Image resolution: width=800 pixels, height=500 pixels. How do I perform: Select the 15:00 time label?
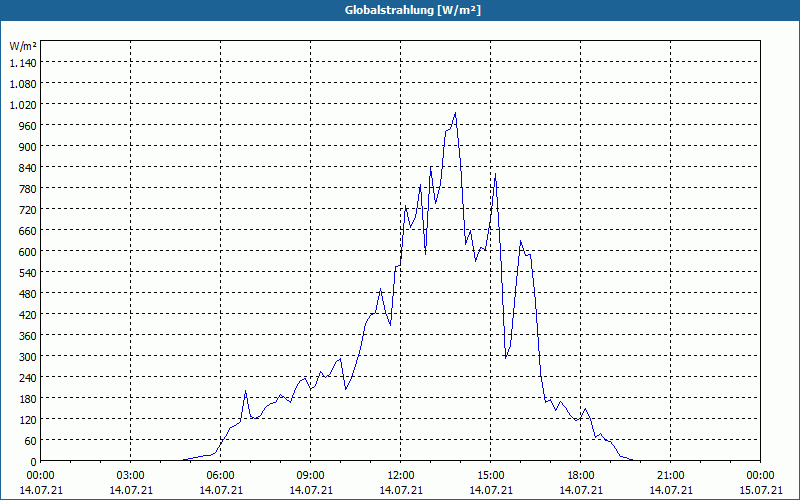pos(491,476)
